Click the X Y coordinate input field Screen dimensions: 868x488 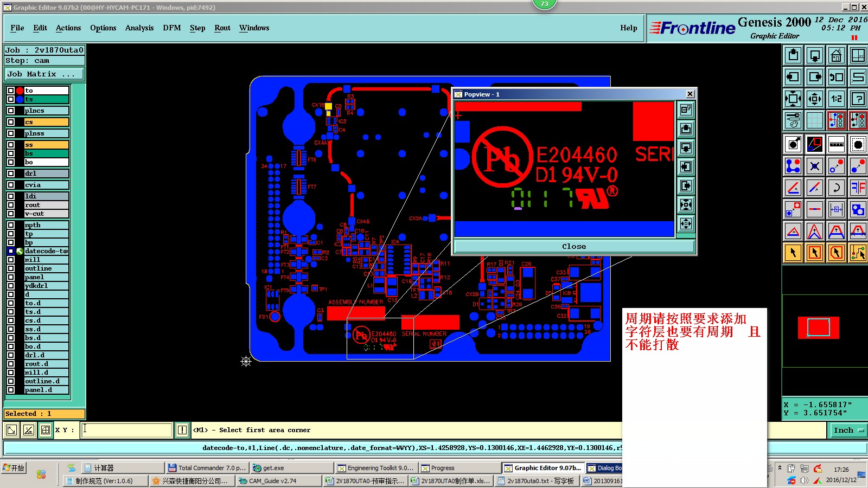[127, 430]
